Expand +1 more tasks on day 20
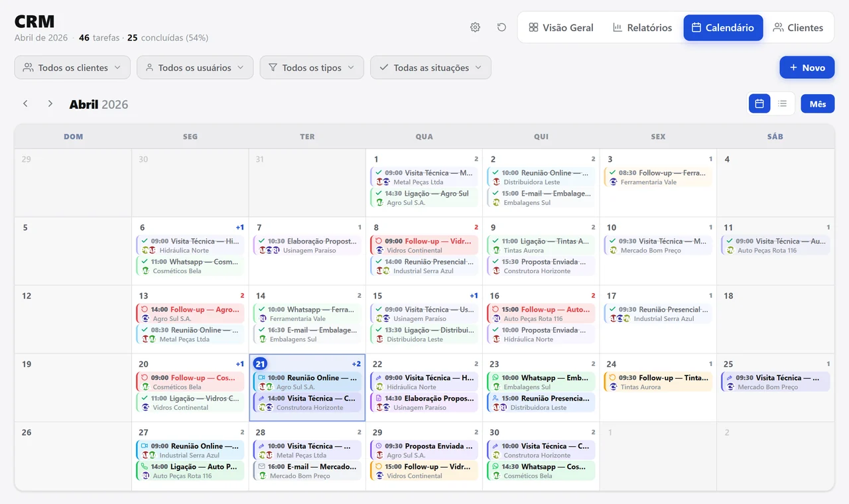 [240, 364]
